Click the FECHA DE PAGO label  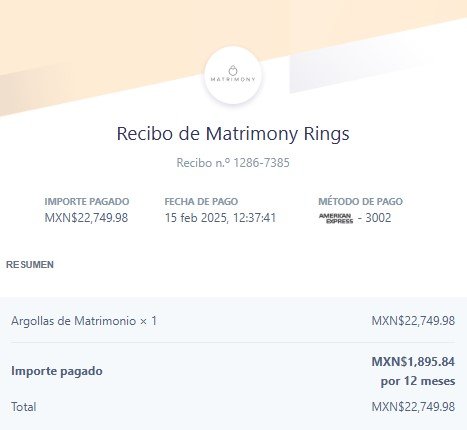201,201
